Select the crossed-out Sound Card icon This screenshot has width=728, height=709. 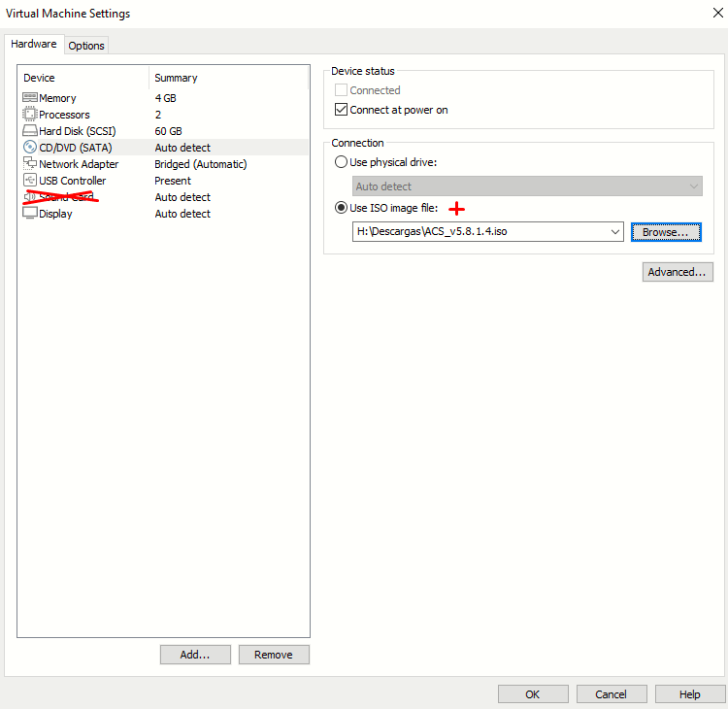click(x=30, y=197)
